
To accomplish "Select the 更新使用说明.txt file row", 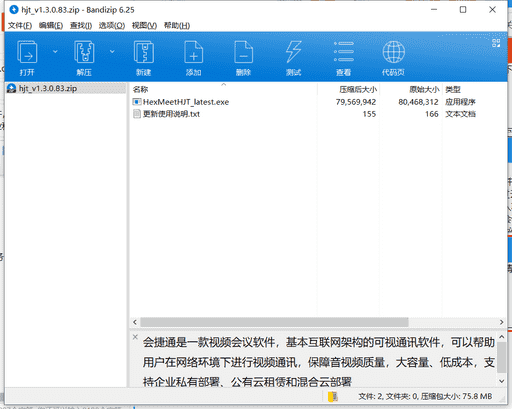I will click(318, 114).
